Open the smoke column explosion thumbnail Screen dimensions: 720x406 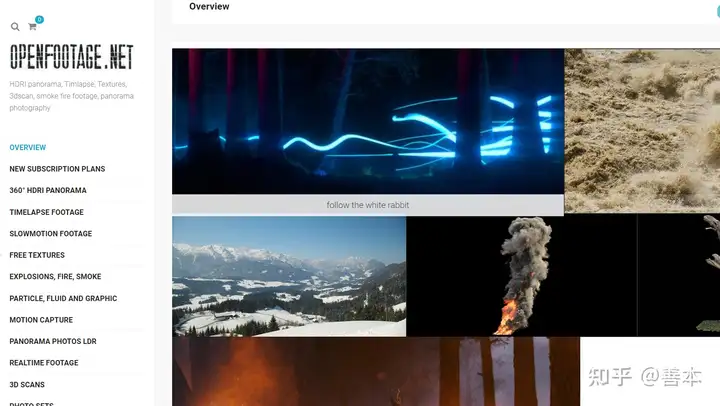click(x=522, y=276)
